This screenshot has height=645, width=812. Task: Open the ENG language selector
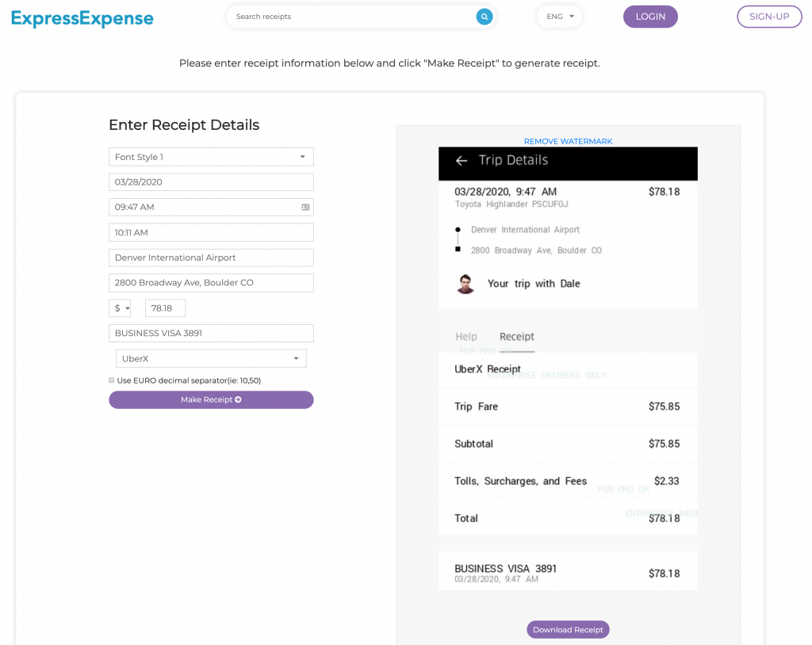[560, 16]
